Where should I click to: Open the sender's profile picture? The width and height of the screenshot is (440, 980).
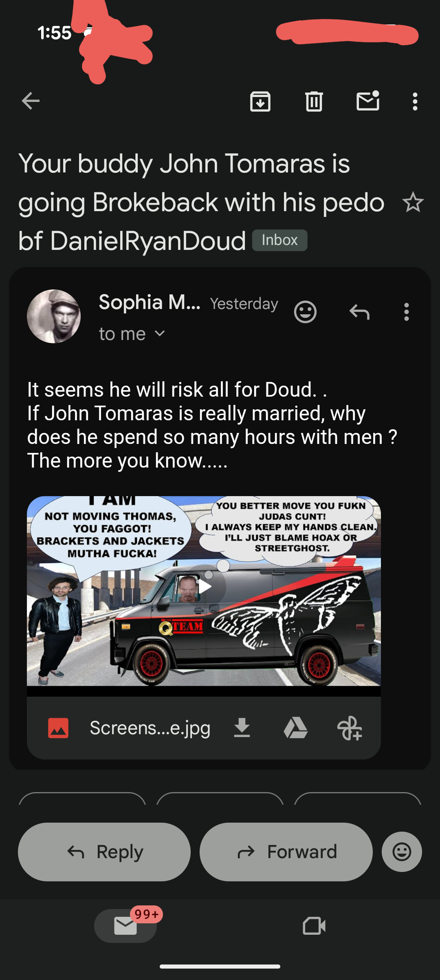pos(54,316)
